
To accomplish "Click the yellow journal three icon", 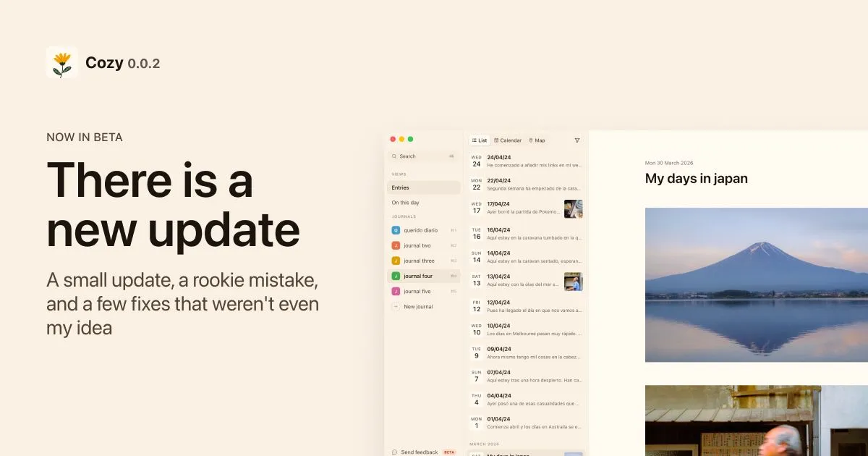I will (396, 261).
